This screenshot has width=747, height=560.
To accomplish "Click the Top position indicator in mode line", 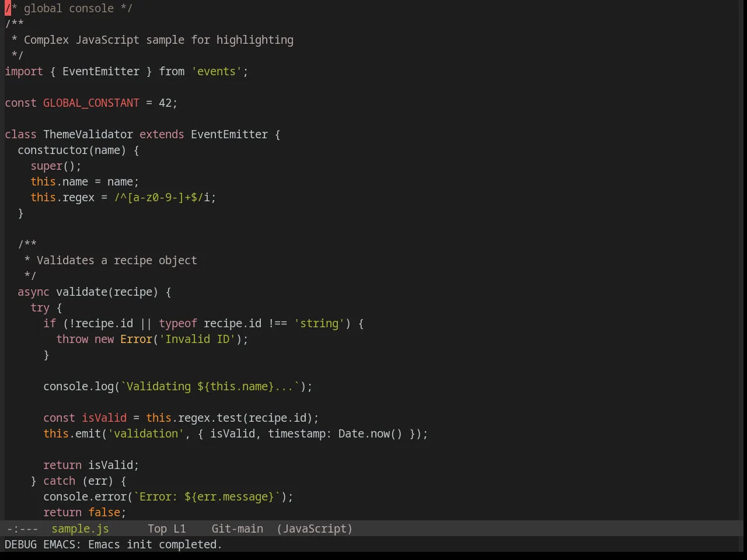I will pyautogui.click(x=157, y=528).
